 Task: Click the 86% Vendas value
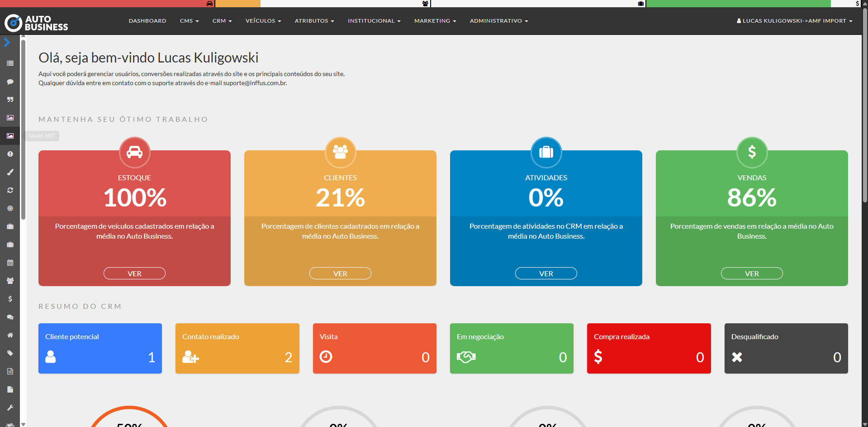(x=752, y=198)
